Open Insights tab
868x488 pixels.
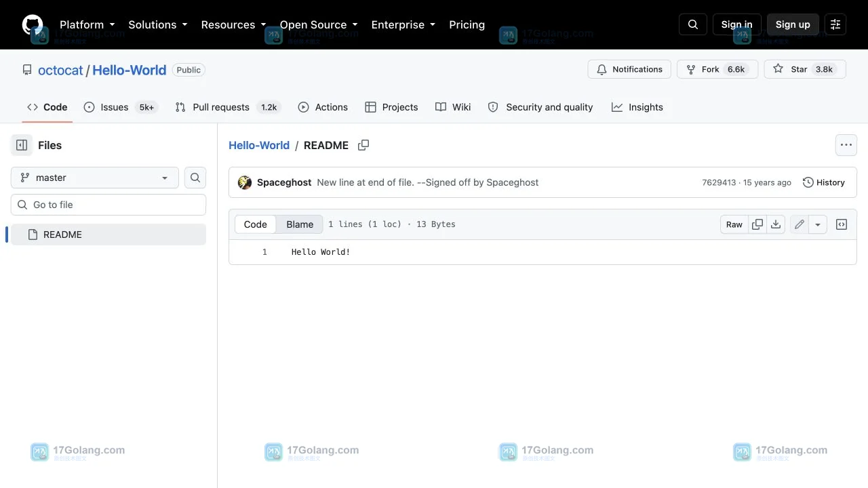(637, 107)
